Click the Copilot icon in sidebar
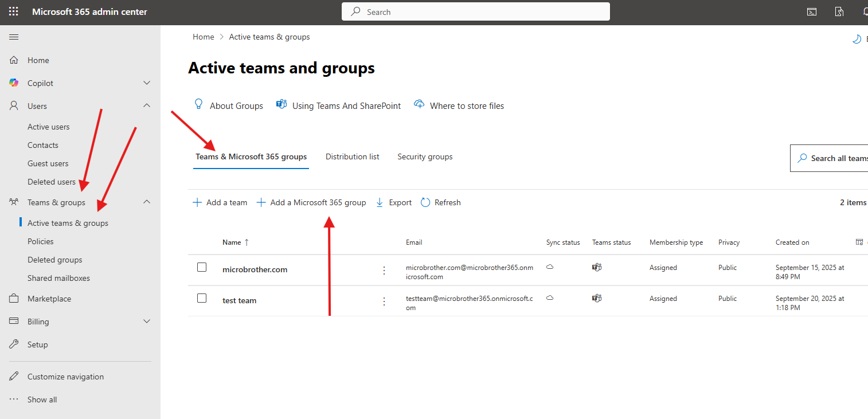The image size is (868, 419). pos(14,83)
